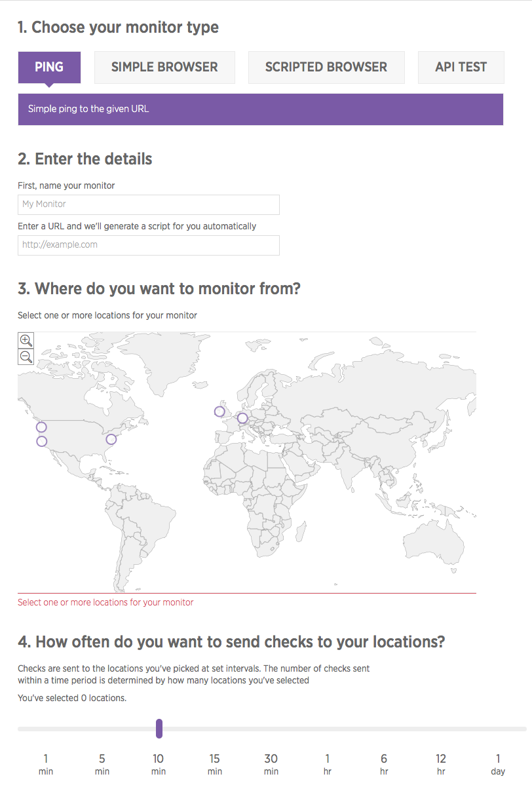Click the My Monitor name field
The height and width of the screenshot is (787, 532).
point(149,204)
